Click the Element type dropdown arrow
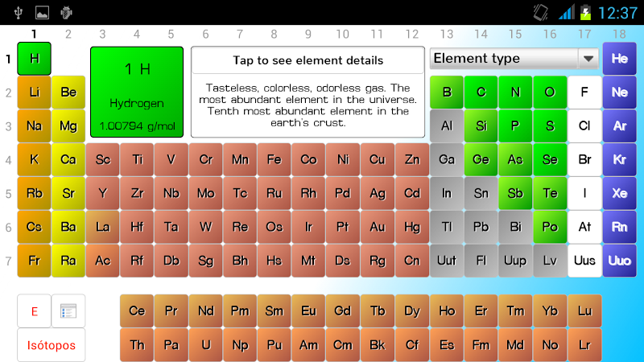The image size is (644, 362). pos(589,59)
